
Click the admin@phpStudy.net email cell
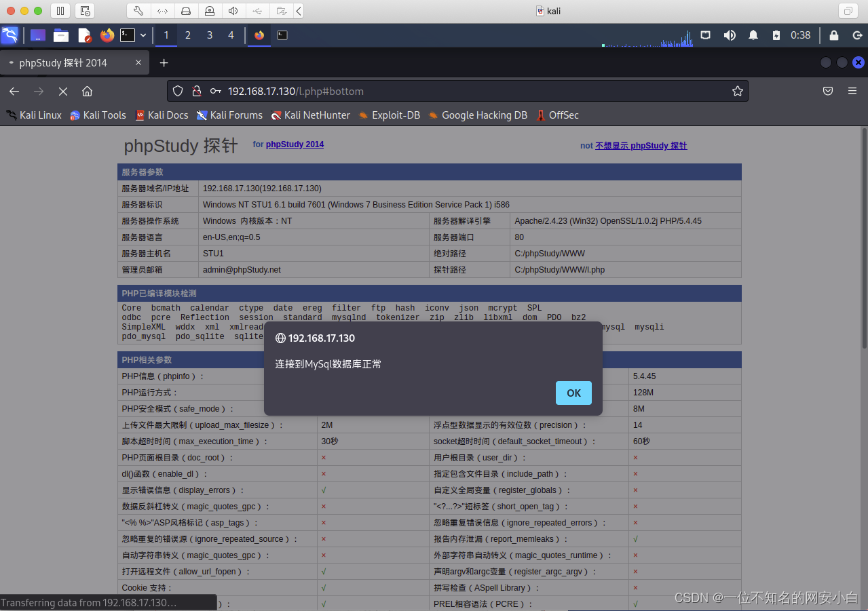314,270
